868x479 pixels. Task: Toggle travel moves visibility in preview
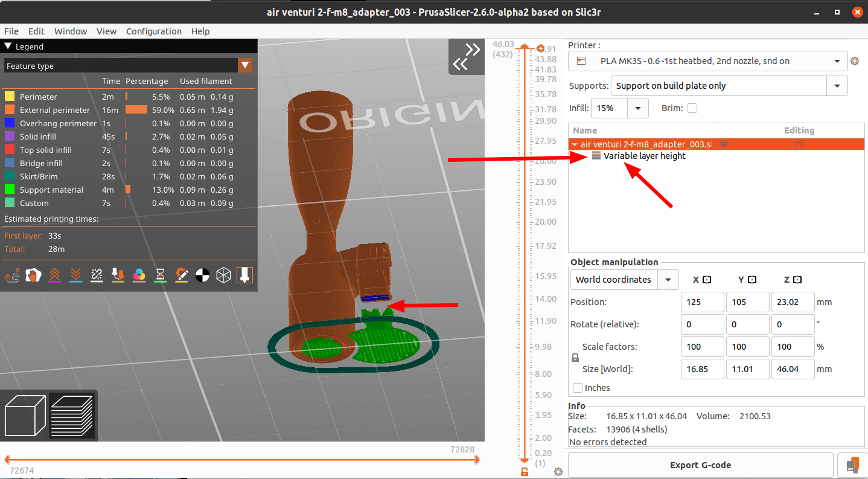click(x=13, y=275)
